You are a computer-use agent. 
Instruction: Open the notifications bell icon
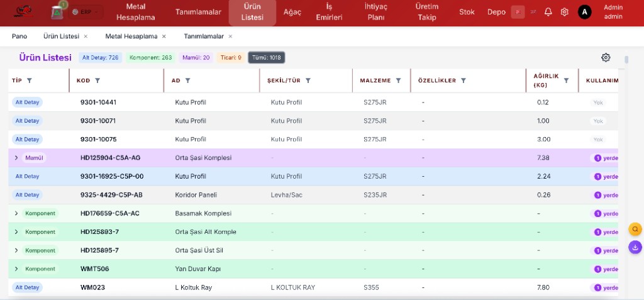[x=548, y=12]
